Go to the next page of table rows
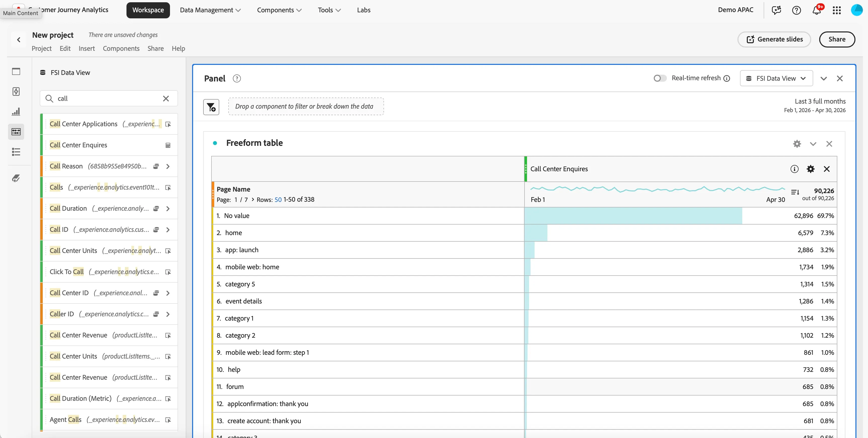This screenshot has width=868, height=438. click(x=253, y=199)
